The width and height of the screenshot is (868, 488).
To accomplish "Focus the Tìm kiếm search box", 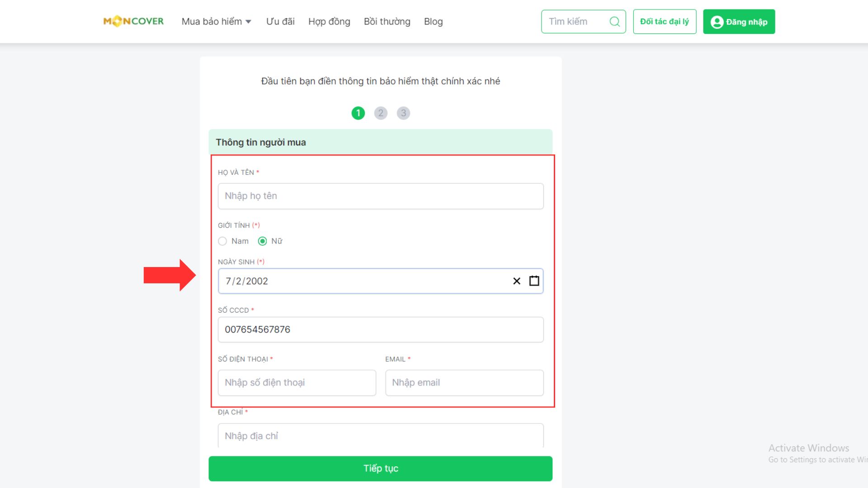I will coord(583,21).
